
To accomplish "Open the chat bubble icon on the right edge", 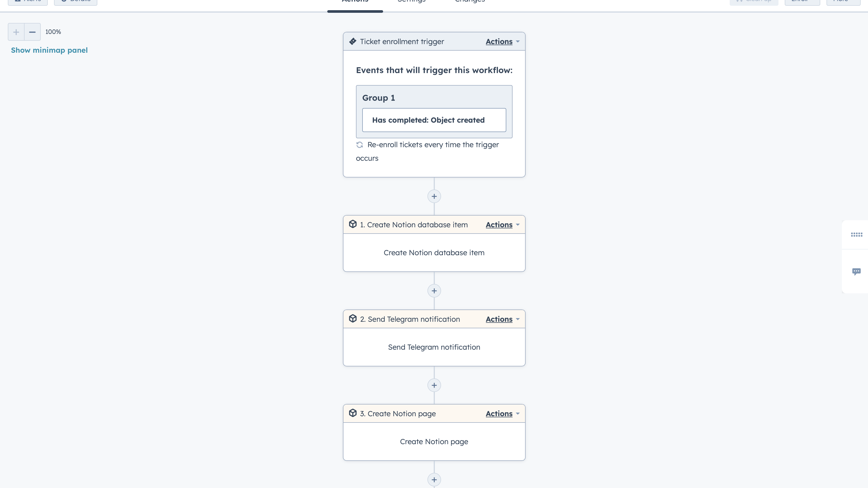I will pos(856,272).
